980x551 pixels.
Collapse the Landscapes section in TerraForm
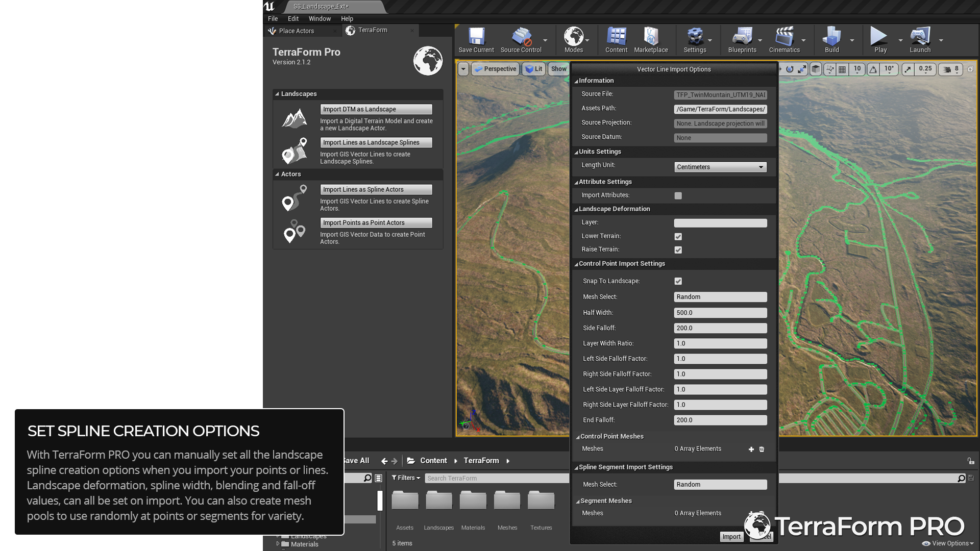[x=277, y=94]
